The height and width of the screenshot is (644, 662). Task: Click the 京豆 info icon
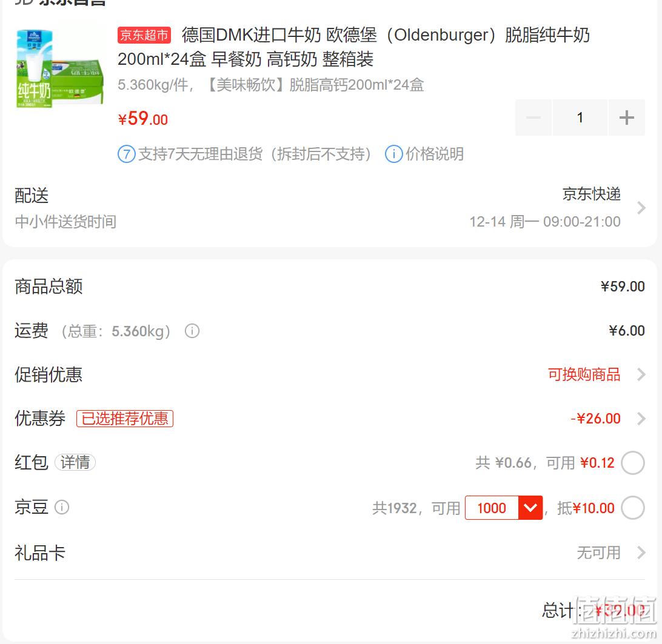[62, 507]
